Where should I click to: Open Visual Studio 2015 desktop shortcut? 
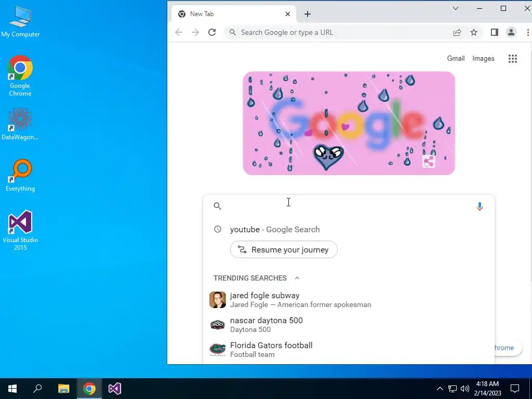point(20,231)
